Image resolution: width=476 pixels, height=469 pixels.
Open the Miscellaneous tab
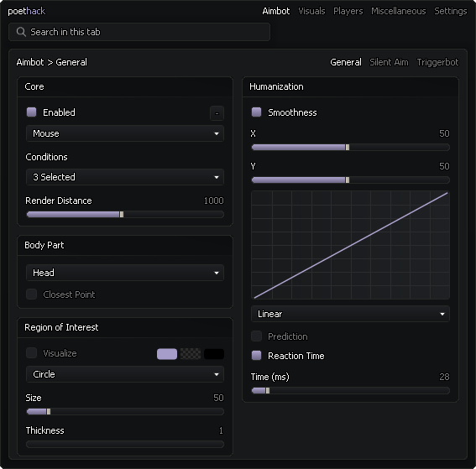pyautogui.click(x=398, y=11)
